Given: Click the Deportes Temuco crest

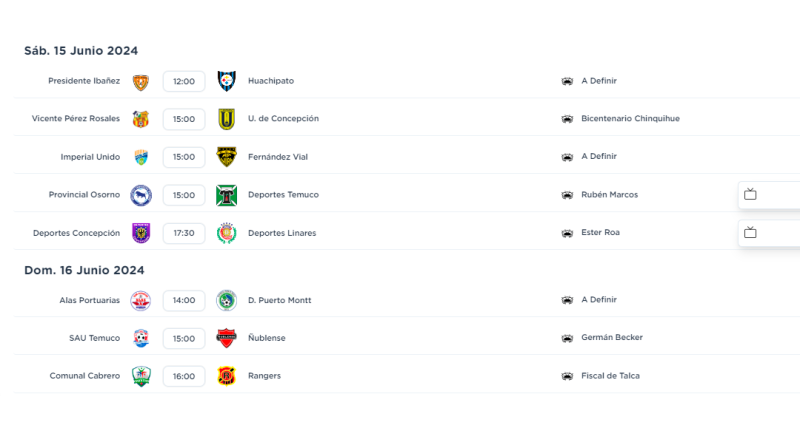Looking at the screenshot, I should [226, 195].
